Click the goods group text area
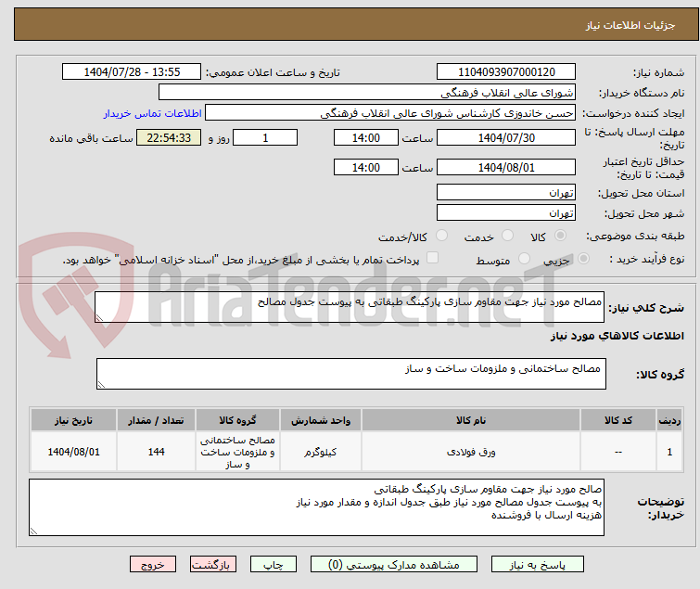The width and height of the screenshot is (700, 589). click(x=350, y=374)
